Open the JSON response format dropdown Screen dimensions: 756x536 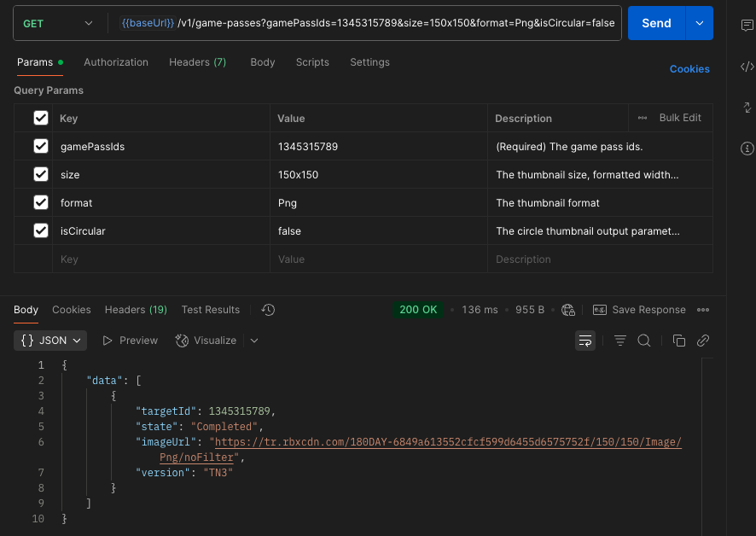click(49, 340)
